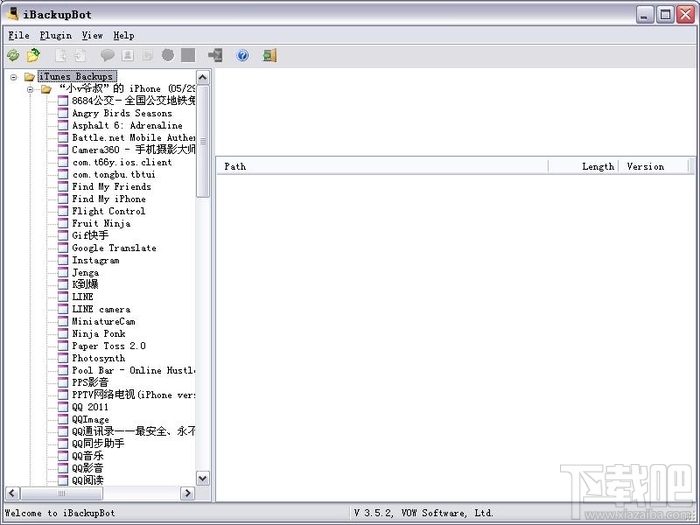The width and height of the screenshot is (700, 525).
Task: Select Pool Bar - Online Hustle entry
Action: 133,371
